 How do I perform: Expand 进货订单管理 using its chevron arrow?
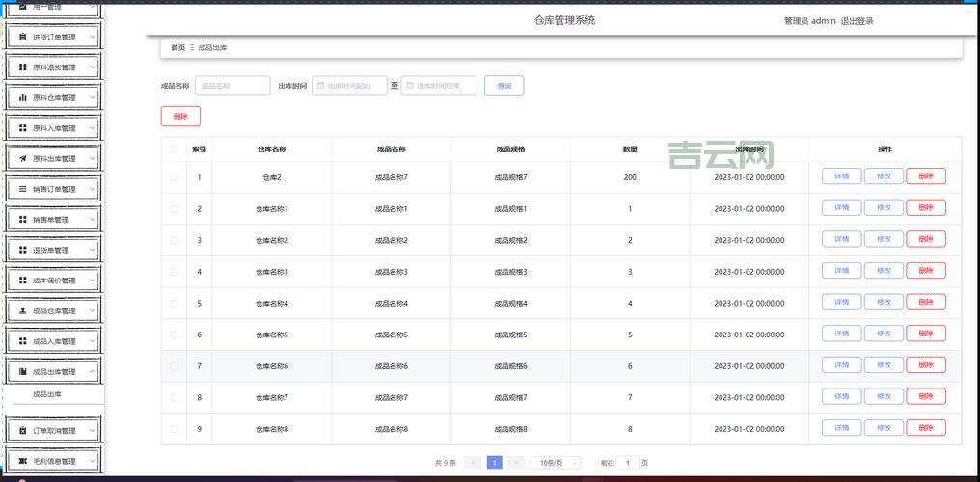click(x=93, y=37)
